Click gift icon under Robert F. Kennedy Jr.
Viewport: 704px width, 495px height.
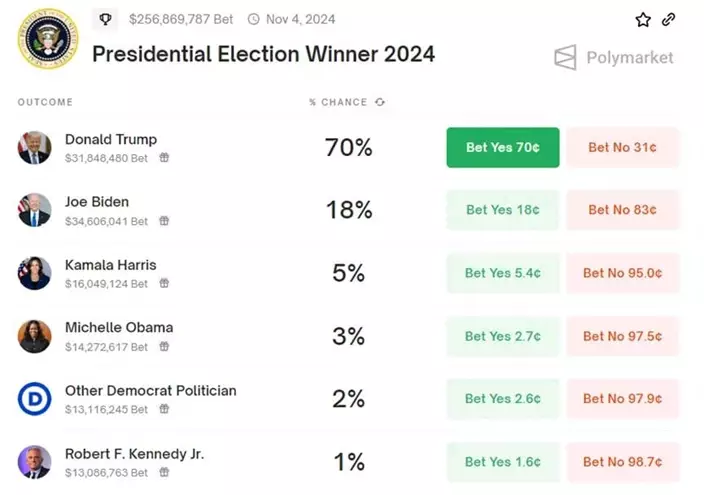(164, 472)
